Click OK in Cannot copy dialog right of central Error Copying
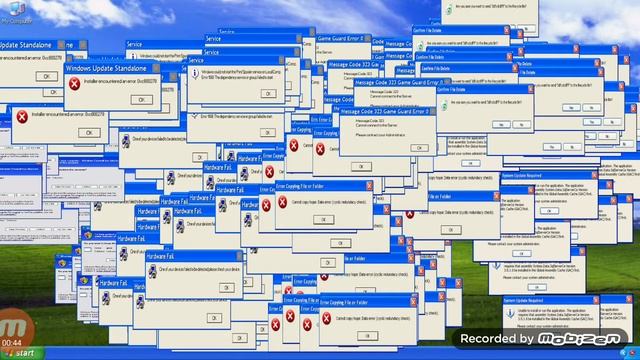Viewport: 640px width, 360px height. (x=451, y=230)
